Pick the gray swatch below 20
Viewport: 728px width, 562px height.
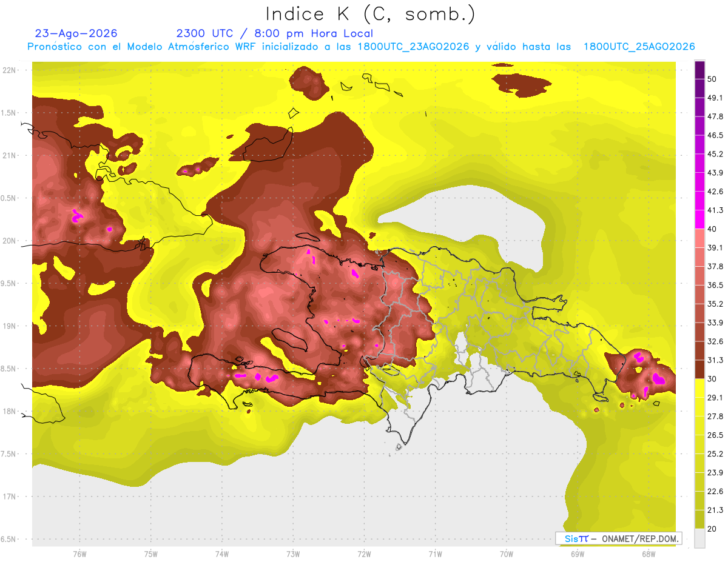699,538
